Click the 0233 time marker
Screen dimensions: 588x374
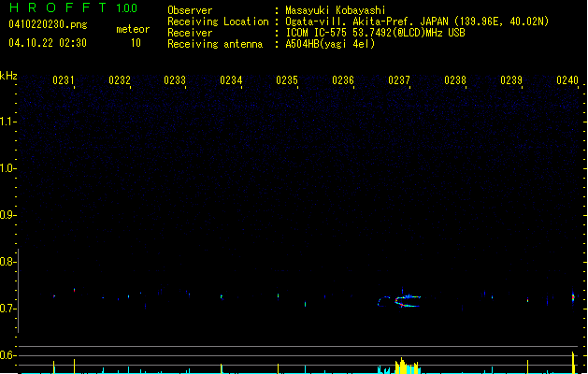coord(175,80)
